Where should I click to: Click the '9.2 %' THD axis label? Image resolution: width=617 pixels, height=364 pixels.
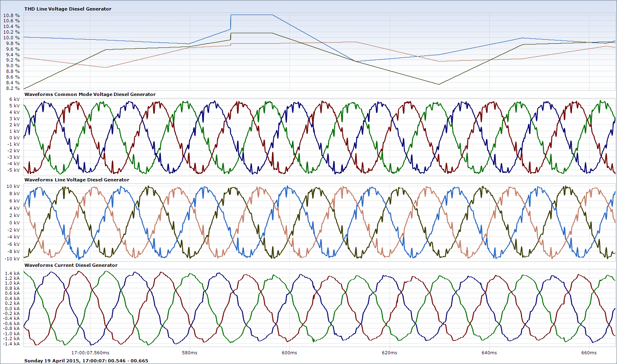coord(13,60)
